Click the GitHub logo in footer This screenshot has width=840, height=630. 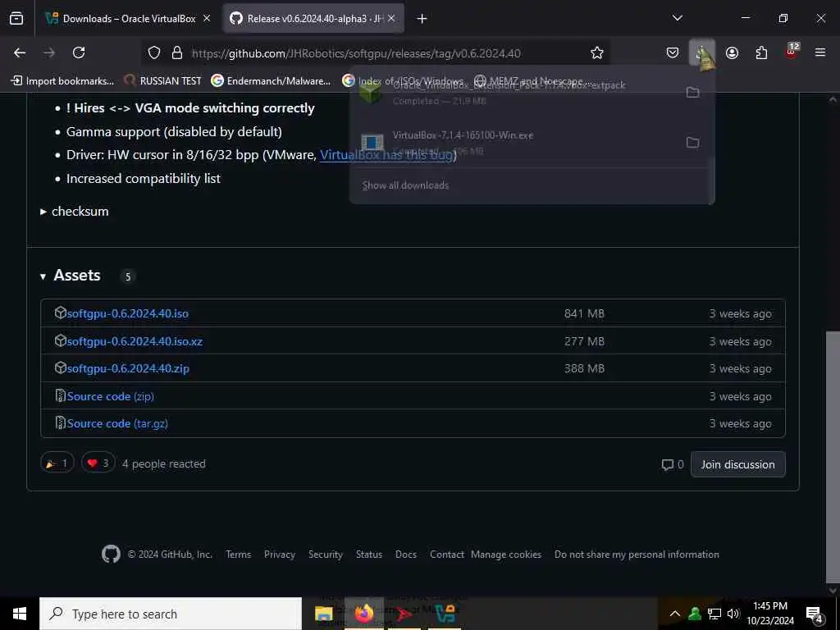click(111, 554)
